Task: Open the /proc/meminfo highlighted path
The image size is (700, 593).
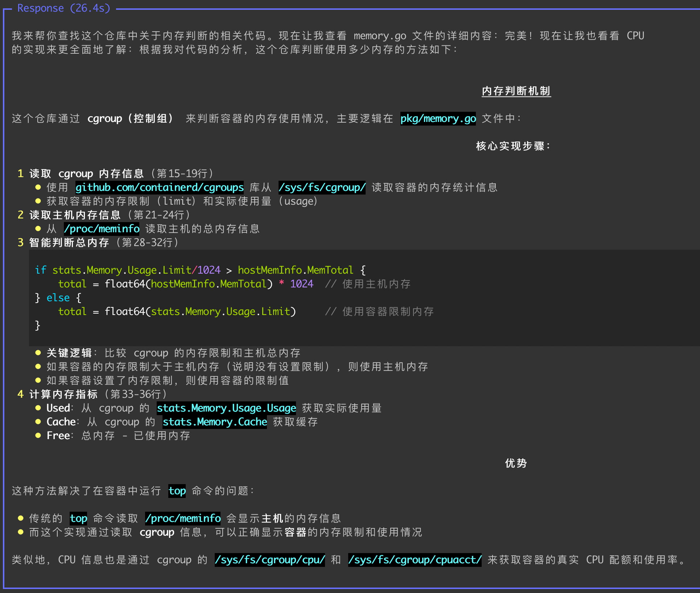Action: pyautogui.click(x=102, y=229)
